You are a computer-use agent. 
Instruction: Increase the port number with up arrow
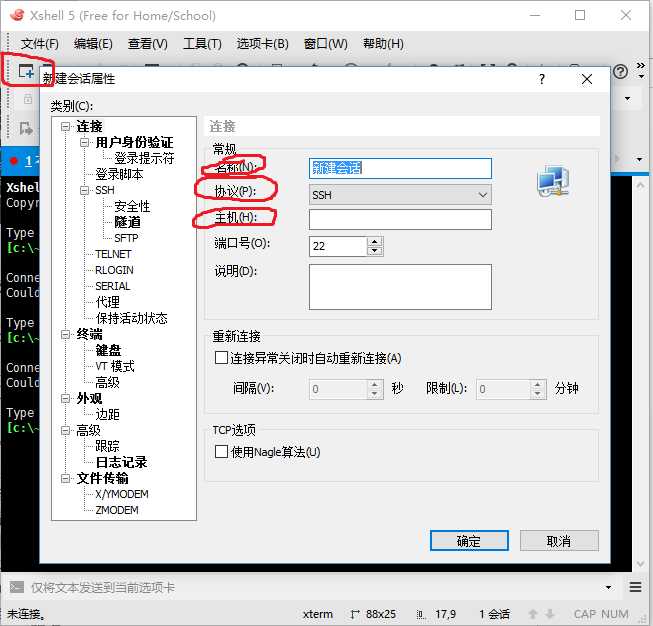tap(375, 241)
